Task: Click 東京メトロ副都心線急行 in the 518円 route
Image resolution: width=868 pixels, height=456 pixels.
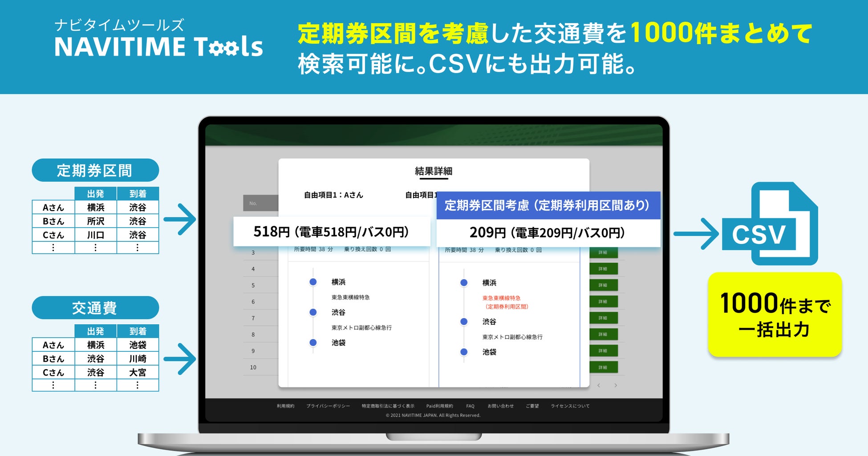Action: tap(361, 328)
